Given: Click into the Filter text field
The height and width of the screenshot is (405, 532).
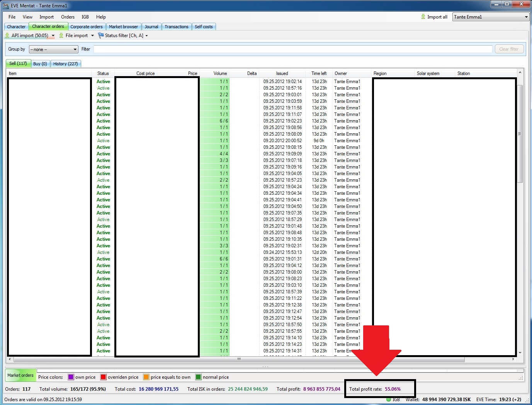Looking at the screenshot, I should pyautogui.click(x=292, y=49).
